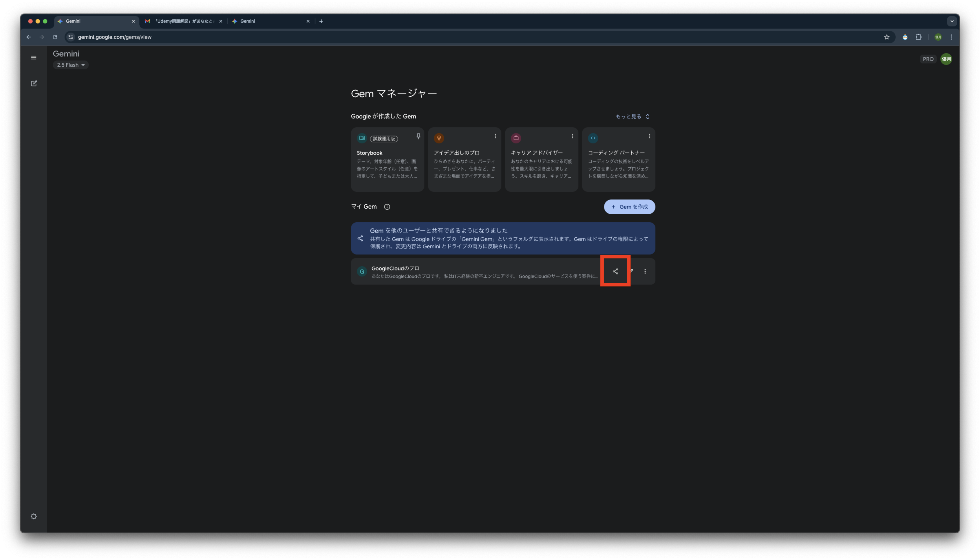980x560 pixels.
Task: Click the Gem sharing announcement banner
Action: click(x=503, y=238)
